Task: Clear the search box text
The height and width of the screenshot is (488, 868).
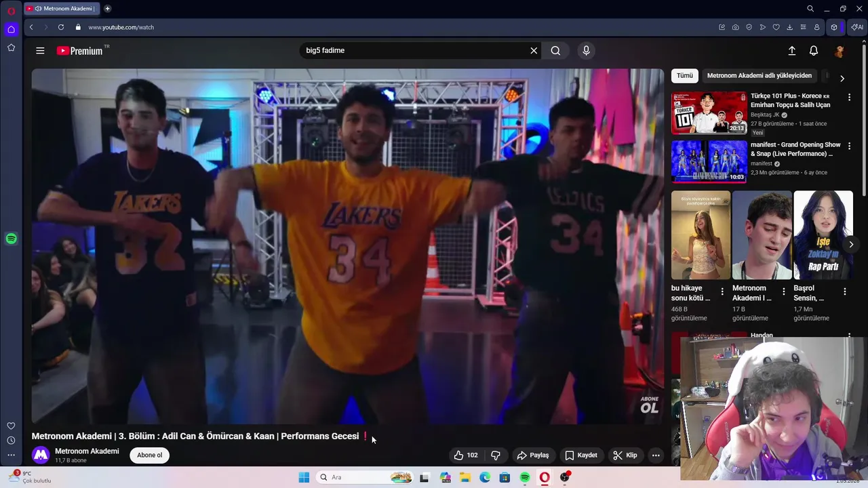Action: 534,51
